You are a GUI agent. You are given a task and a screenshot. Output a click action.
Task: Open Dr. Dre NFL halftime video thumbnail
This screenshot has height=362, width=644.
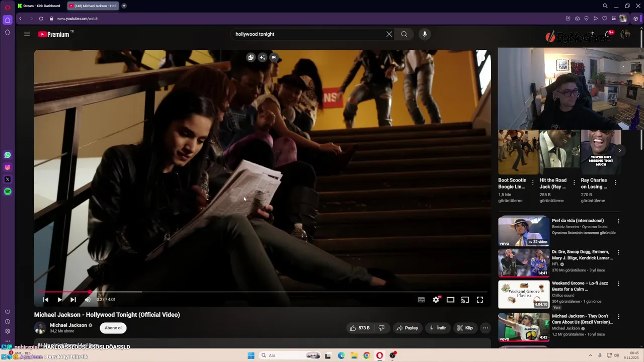click(x=524, y=262)
